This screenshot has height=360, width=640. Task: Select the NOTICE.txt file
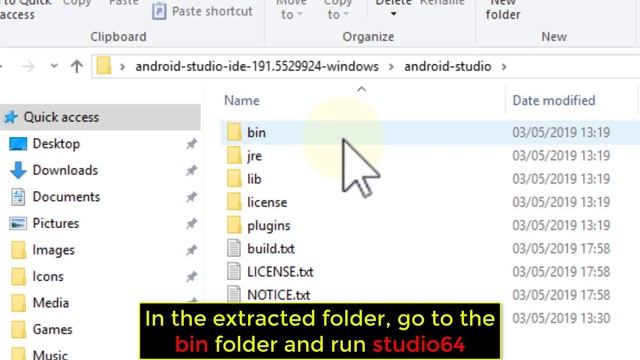[x=278, y=295]
